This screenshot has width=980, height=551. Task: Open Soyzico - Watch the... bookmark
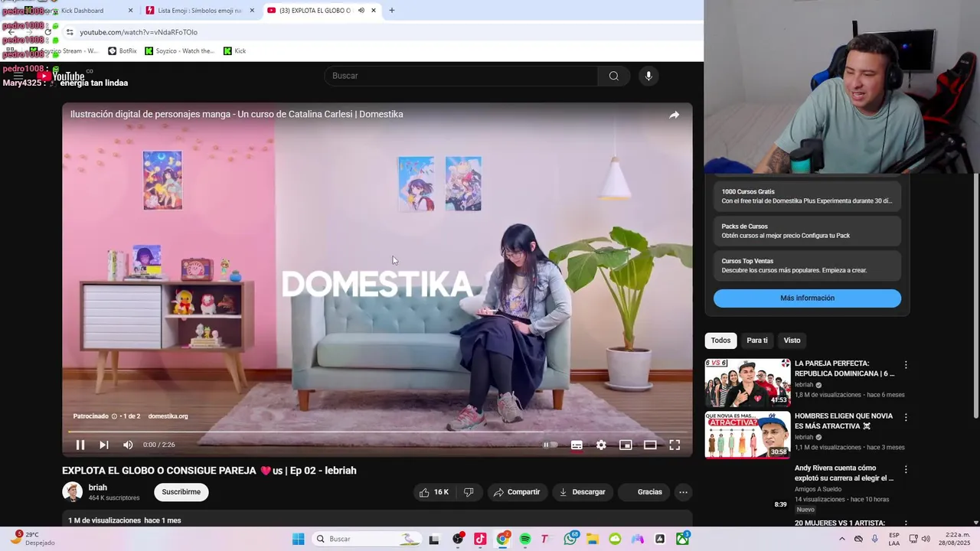(179, 51)
